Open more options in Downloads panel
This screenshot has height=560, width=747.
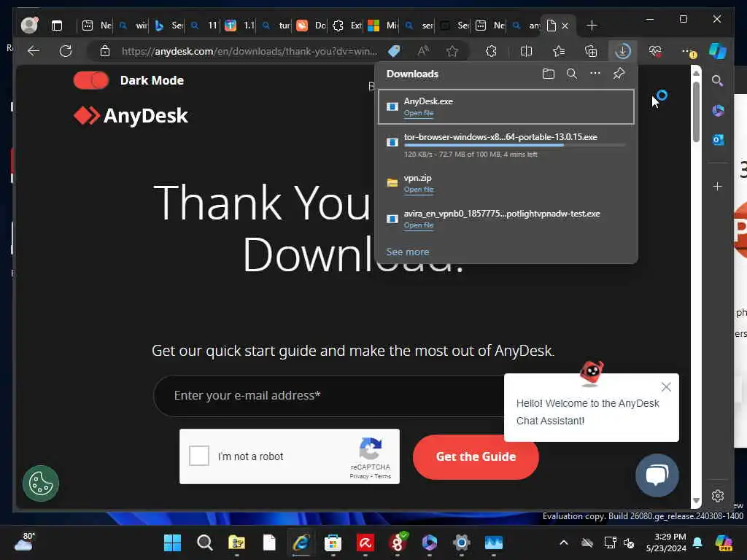pyautogui.click(x=595, y=74)
